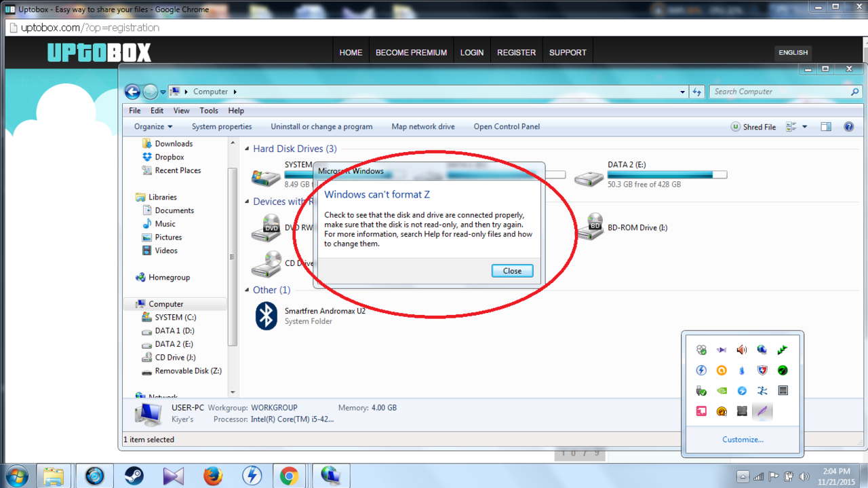This screenshot has width=868, height=488.
Task: Open Windows Explorer from the taskbar
Action: (54, 476)
